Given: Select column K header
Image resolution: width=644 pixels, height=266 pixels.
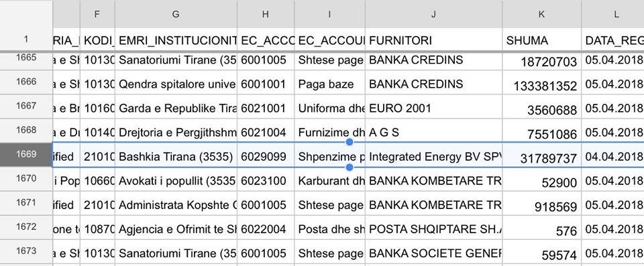Looking at the screenshot, I should [542, 14].
